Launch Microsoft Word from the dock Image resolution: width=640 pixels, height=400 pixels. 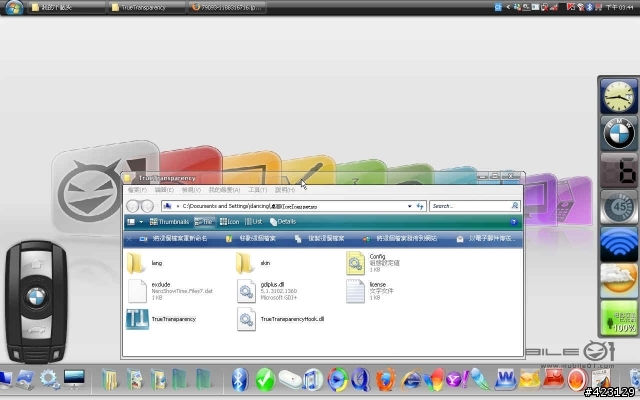pos(506,380)
